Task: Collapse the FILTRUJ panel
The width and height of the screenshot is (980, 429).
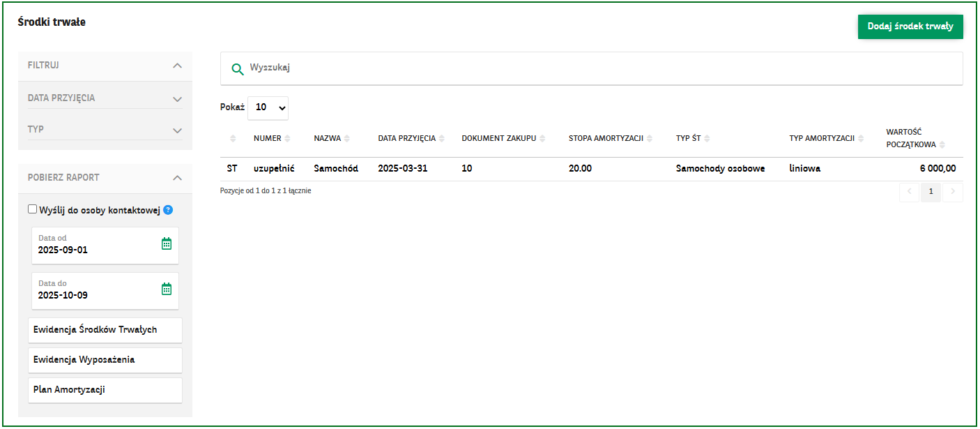Action: (177, 66)
